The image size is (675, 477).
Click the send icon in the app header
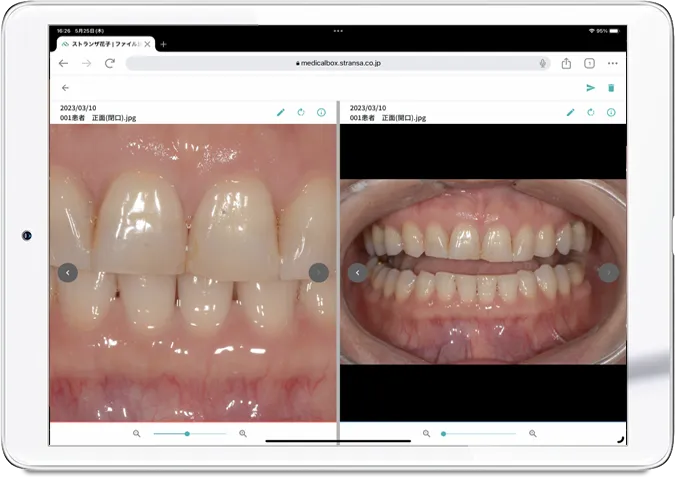click(590, 88)
